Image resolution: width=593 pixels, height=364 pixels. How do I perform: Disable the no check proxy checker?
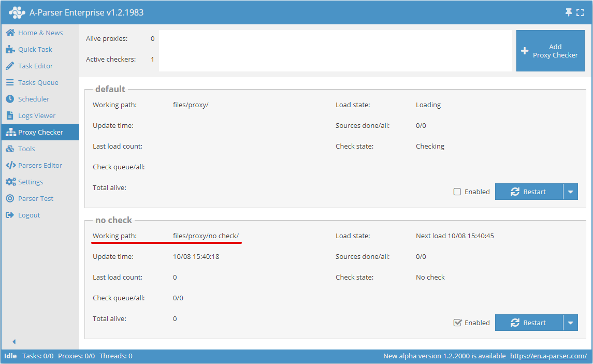(x=457, y=323)
